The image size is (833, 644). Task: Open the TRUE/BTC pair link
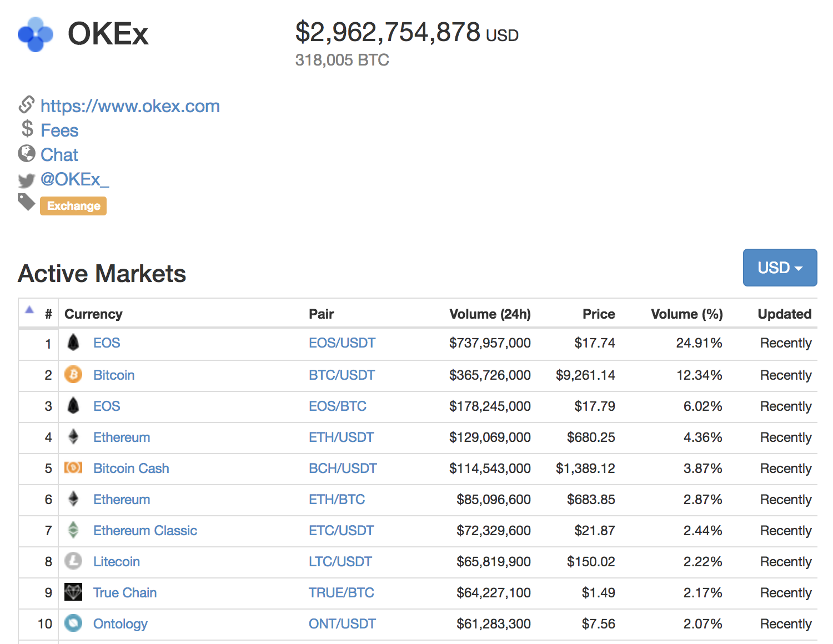342,593
